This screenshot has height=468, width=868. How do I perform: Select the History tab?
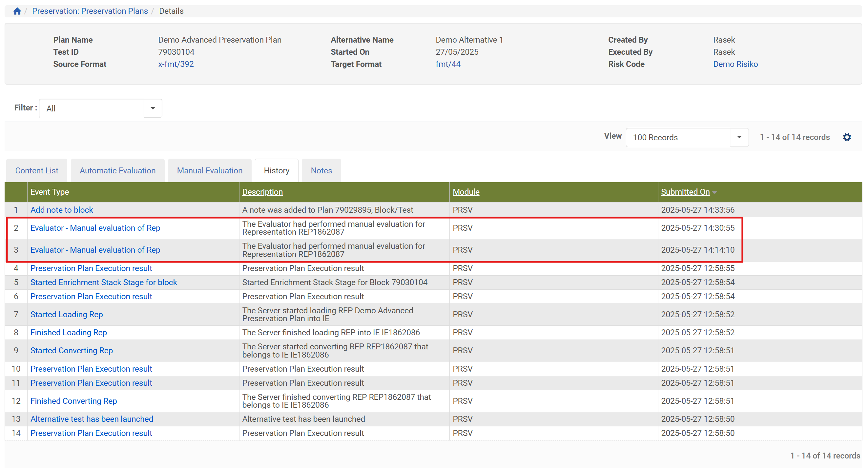click(276, 170)
